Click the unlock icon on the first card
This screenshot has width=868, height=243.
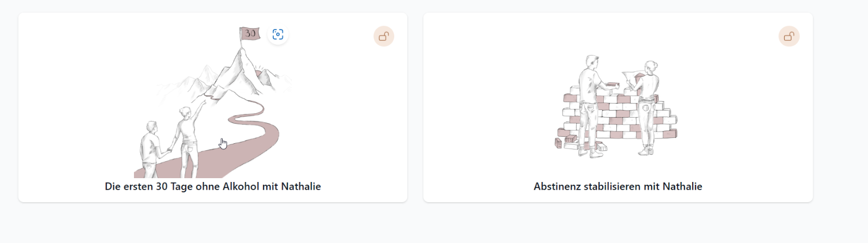tap(384, 37)
